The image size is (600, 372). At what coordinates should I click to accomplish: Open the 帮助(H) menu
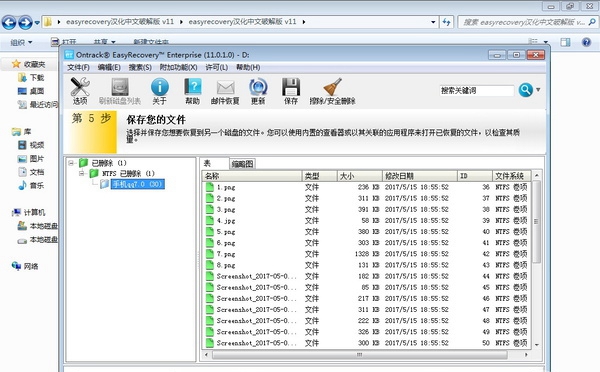(x=248, y=67)
